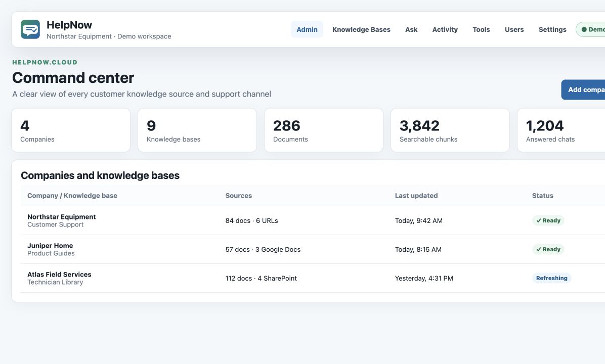Select the Northstar Equipment company name
605x364 pixels.
click(x=62, y=217)
